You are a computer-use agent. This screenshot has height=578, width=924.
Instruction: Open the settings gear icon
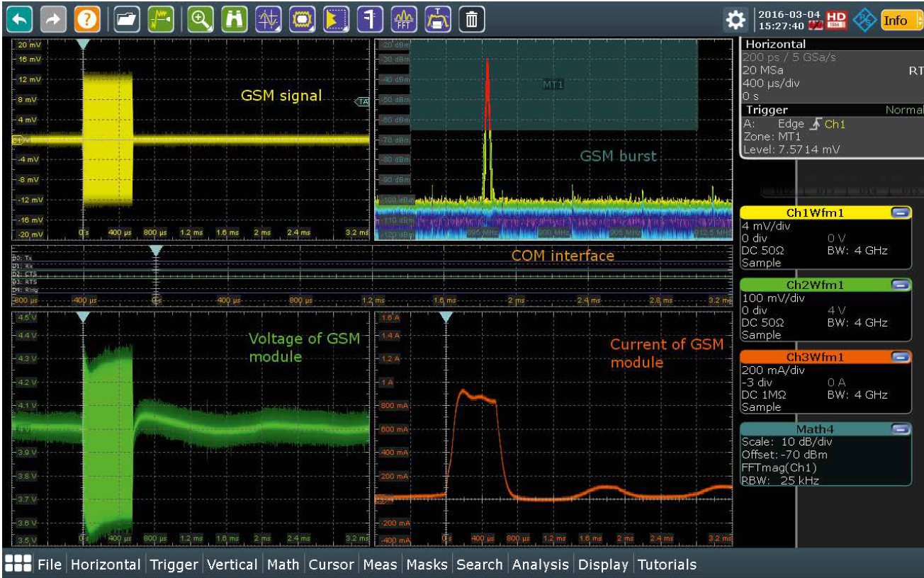tap(735, 20)
